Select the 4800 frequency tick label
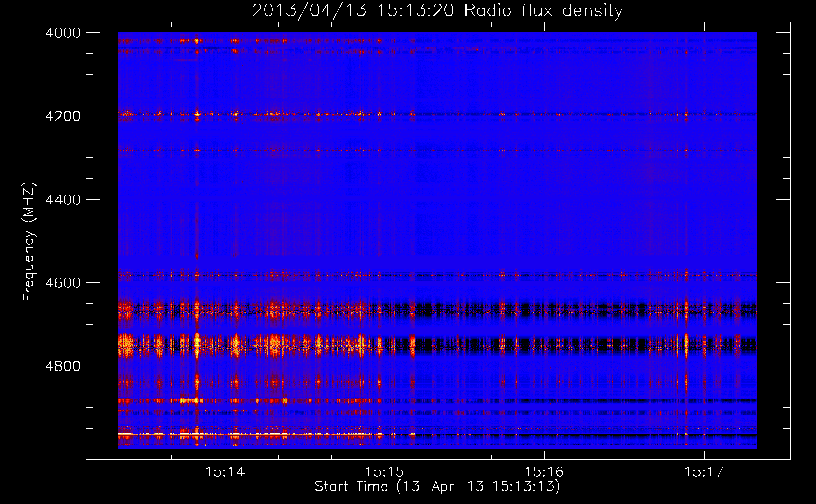816x504 pixels. coord(63,366)
